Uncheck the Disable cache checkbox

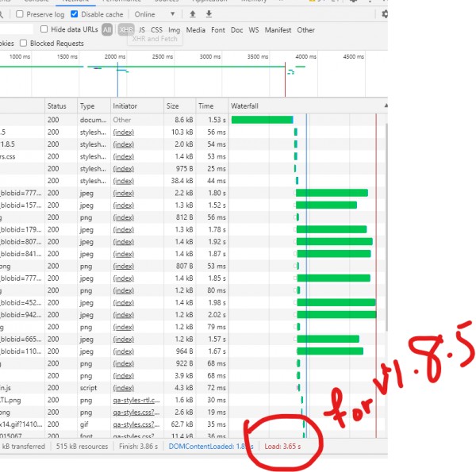(75, 14)
